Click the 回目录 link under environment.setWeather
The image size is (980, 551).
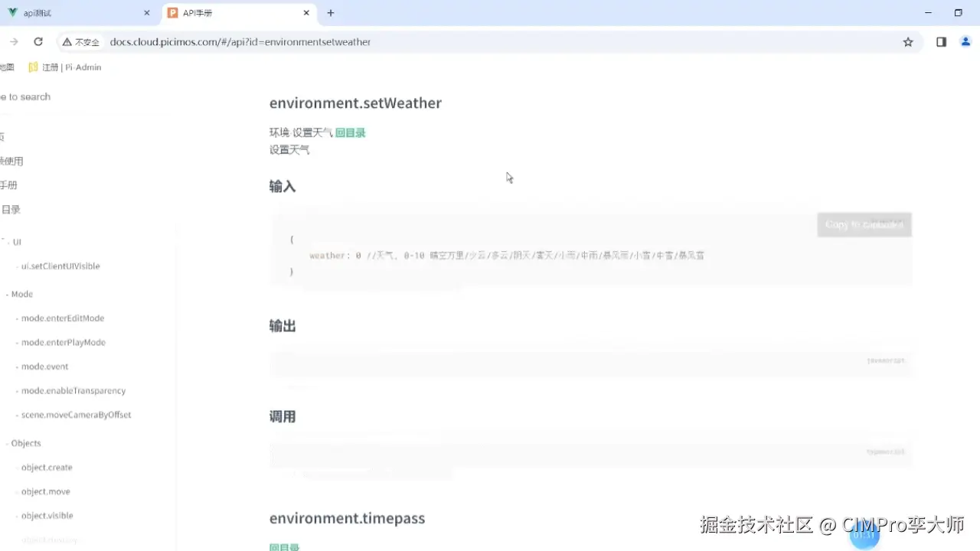tap(351, 132)
